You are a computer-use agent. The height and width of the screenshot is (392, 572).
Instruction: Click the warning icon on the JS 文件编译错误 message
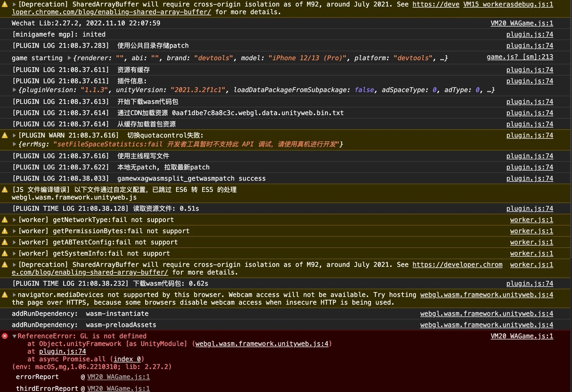pyautogui.click(x=4, y=190)
